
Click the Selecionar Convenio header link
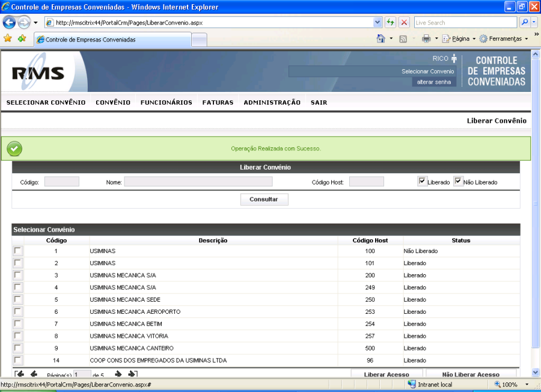click(427, 72)
